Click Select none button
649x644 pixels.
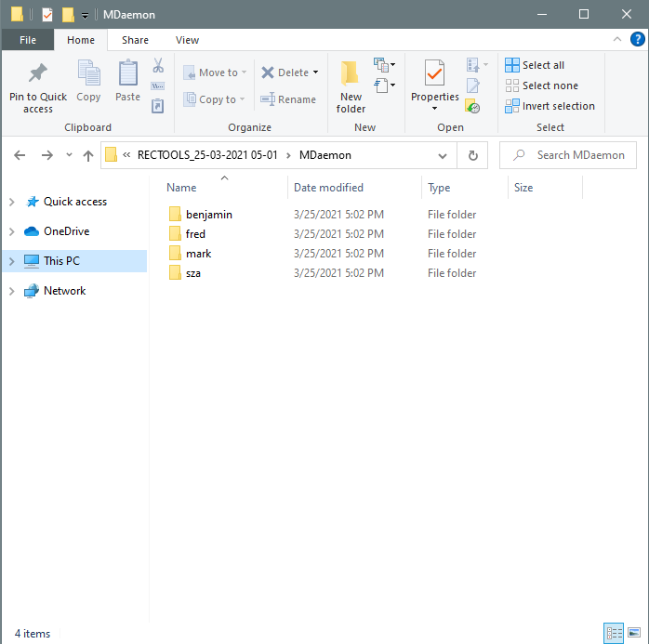[x=541, y=85]
